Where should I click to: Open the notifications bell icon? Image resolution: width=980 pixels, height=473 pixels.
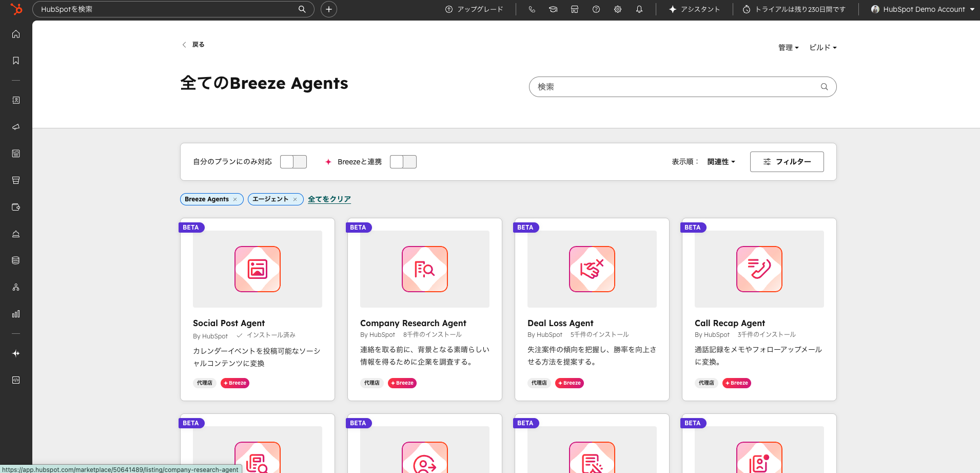click(639, 9)
